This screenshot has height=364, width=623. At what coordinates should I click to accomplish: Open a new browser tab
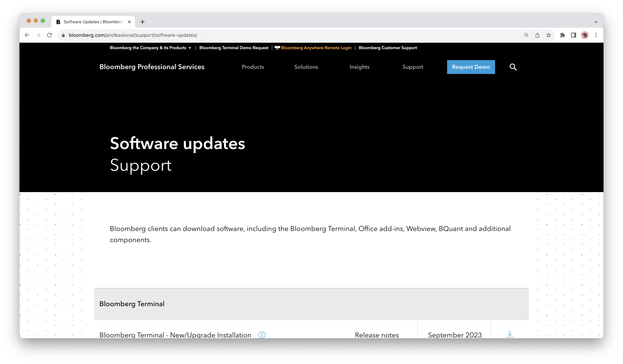coord(142,22)
